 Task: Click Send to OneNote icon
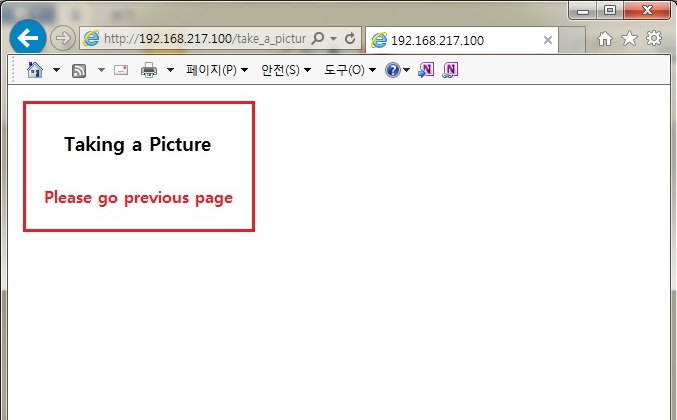[426, 70]
